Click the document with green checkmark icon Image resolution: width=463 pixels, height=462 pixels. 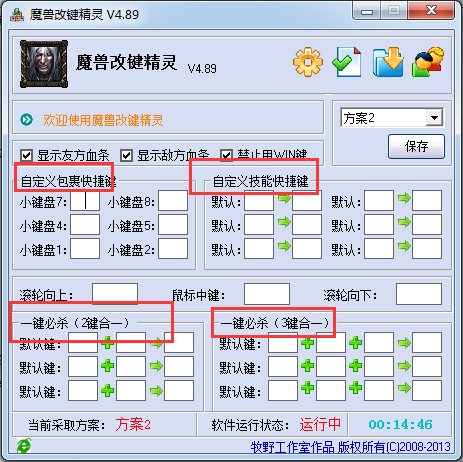pyautogui.click(x=347, y=62)
